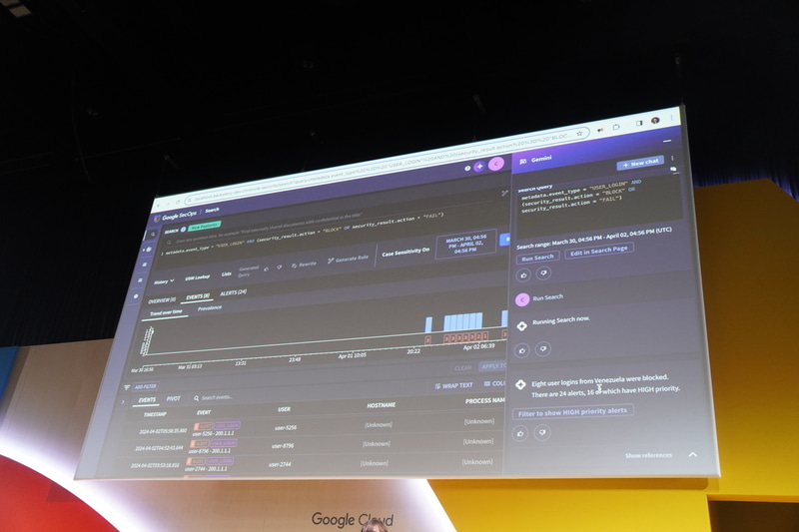Open chat history icon below New chat
Image resolution: width=799 pixels, height=532 pixels.
point(673,169)
